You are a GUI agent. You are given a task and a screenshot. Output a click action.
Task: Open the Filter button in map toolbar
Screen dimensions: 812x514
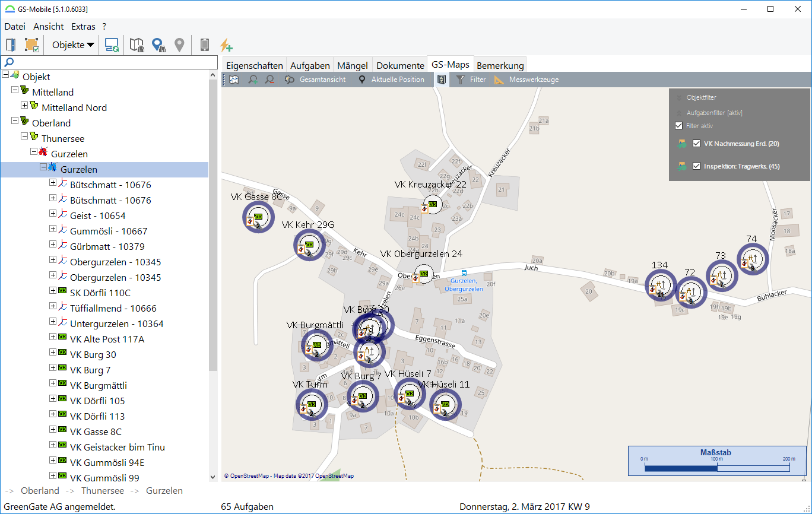[471, 80]
